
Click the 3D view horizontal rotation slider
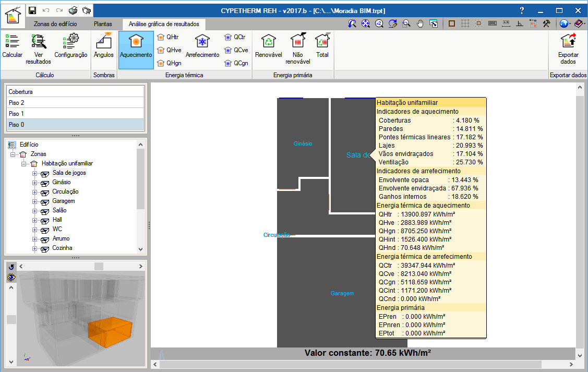(99, 266)
